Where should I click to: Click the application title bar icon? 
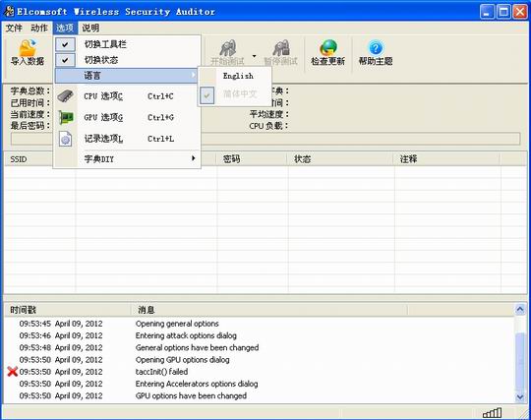[9, 11]
